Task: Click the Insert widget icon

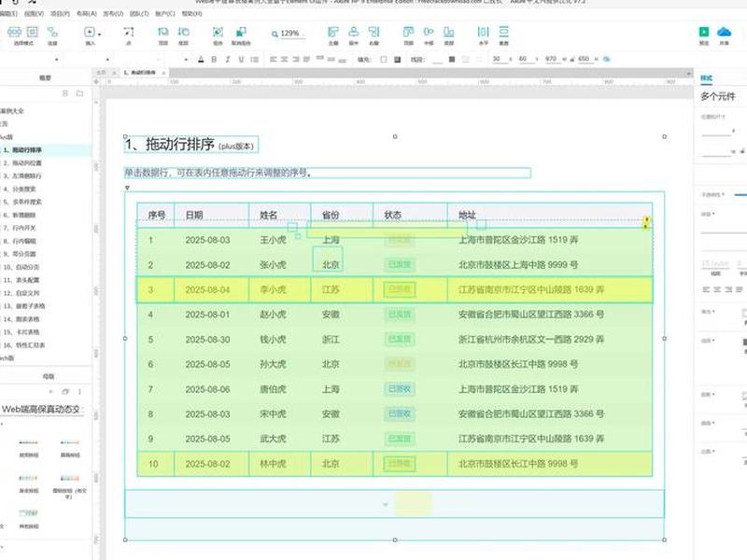Action: [89, 32]
